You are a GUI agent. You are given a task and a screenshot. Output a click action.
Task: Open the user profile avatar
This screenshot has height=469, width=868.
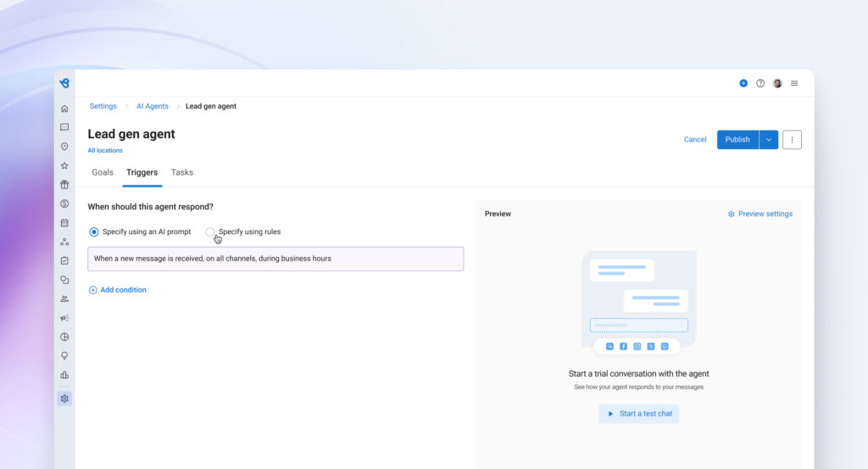[x=777, y=83]
